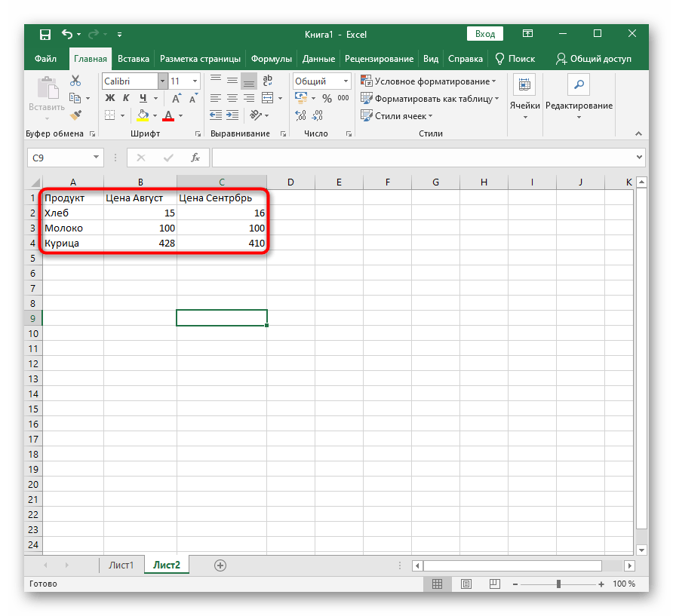Click the Merge and Center icon
This screenshot has height=616, width=673.
click(x=267, y=98)
